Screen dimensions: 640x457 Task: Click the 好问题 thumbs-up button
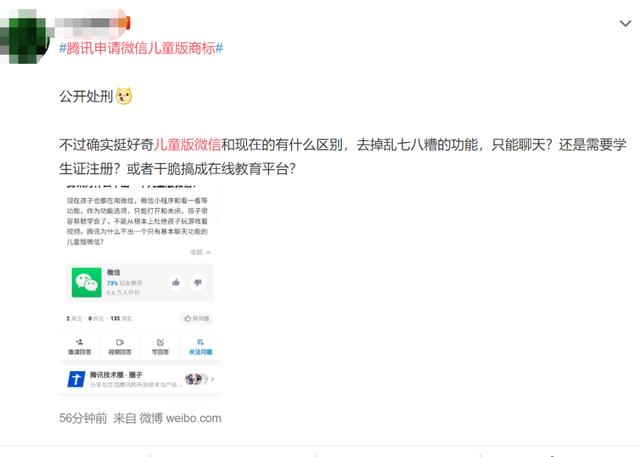[197, 318]
